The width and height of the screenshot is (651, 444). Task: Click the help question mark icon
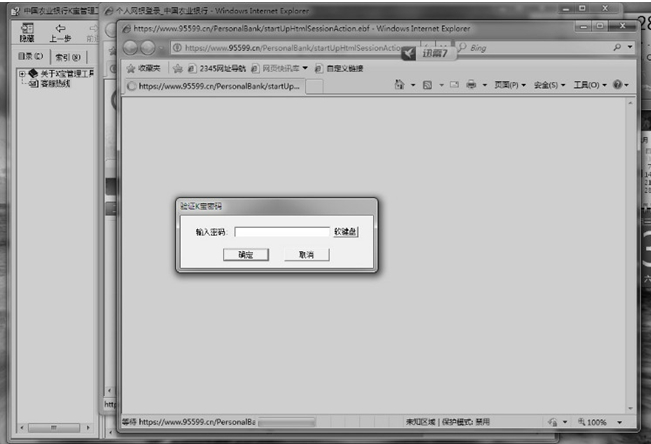(x=618, y=86)
